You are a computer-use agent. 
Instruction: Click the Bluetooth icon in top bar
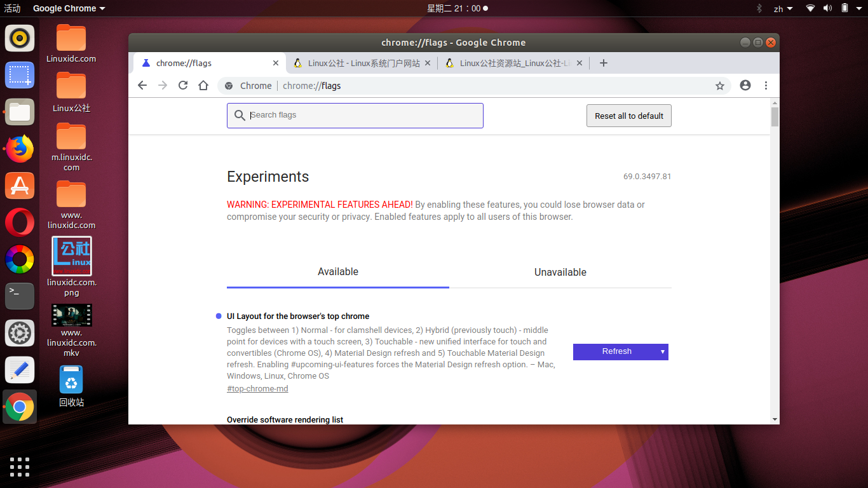pos(759,8)
